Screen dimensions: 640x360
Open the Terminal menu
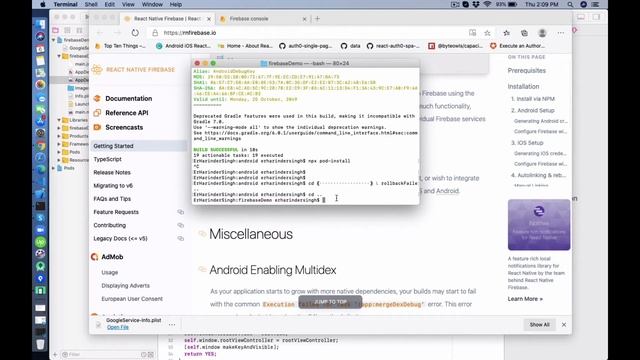(65, 4)
